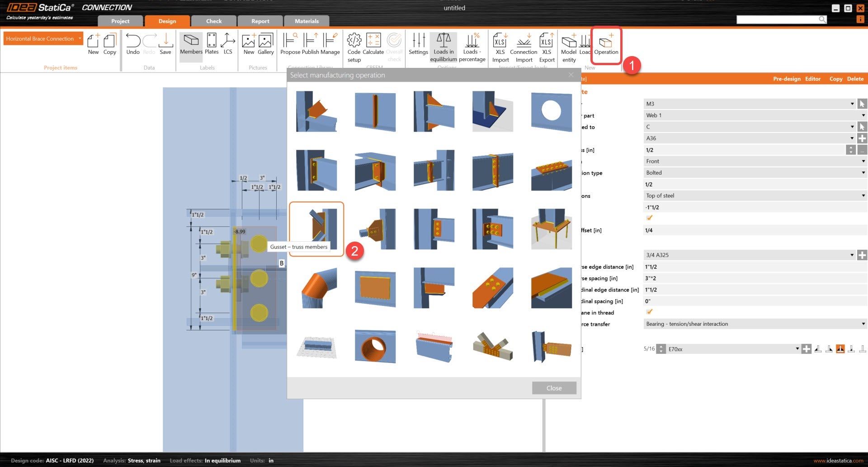Toggle shear plane in thread checkbox
Viewport: 868px width, 467px height.
click(x=649, y=312)
